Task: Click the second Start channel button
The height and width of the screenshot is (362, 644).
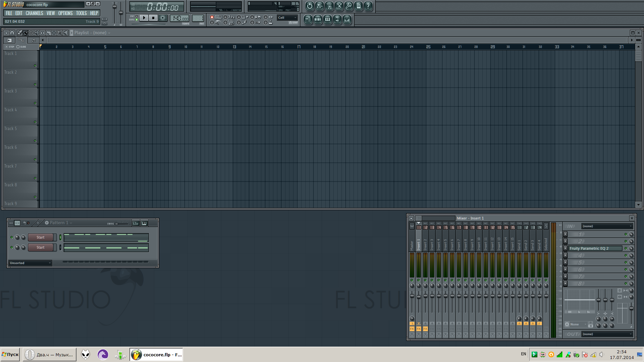Action: (41, 247)
